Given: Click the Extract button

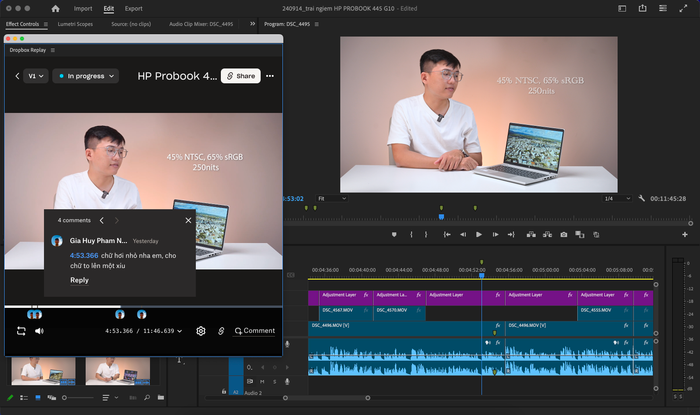Looking at the screenshot, I should coord(547,234).
